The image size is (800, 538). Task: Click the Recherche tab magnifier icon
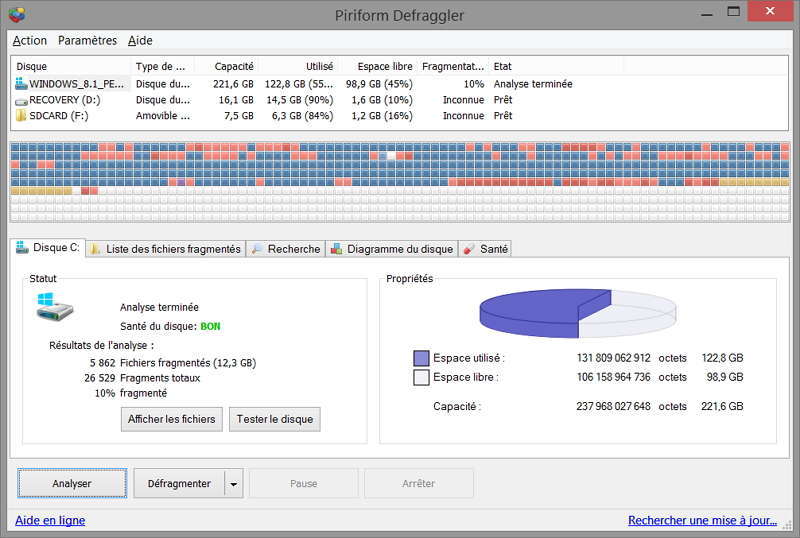tap(257, 249)
